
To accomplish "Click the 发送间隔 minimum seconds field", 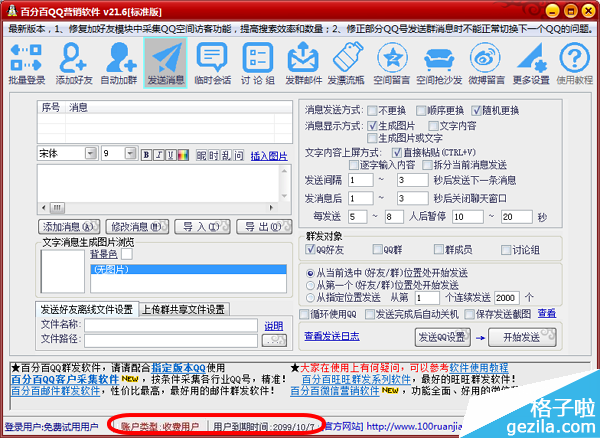I will pyautogui.click(x=358, y=180).
